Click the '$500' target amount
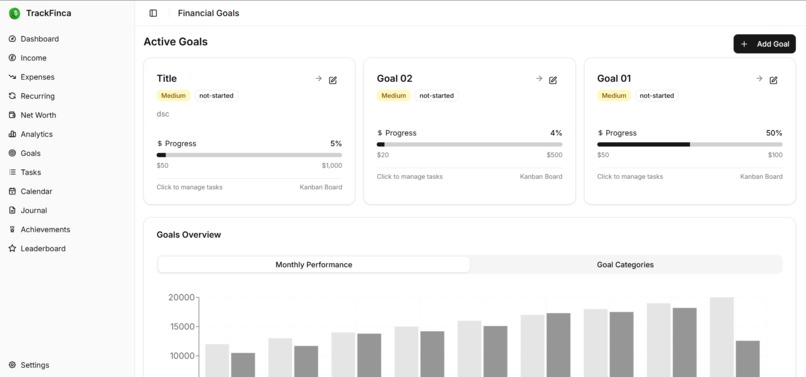 tap(555, 155)
